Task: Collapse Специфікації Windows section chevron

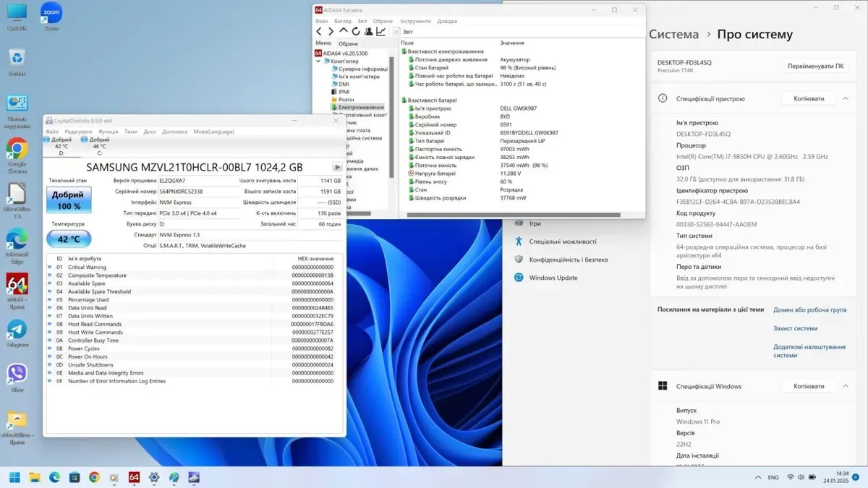Action: 846,386
